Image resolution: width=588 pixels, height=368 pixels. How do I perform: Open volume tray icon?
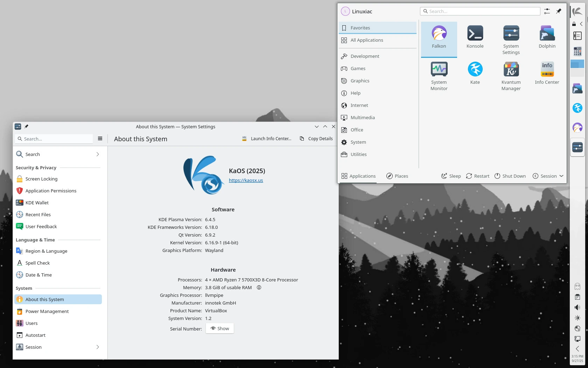[x=577, y=307]
